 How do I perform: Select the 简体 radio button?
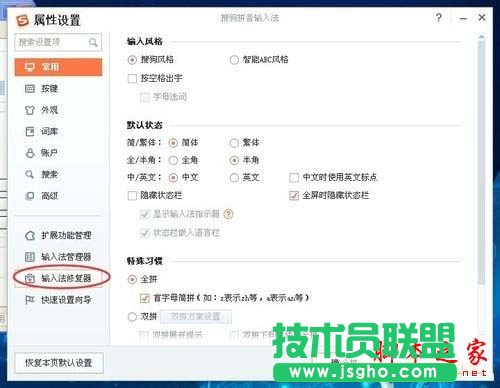(x=173, y=143)
